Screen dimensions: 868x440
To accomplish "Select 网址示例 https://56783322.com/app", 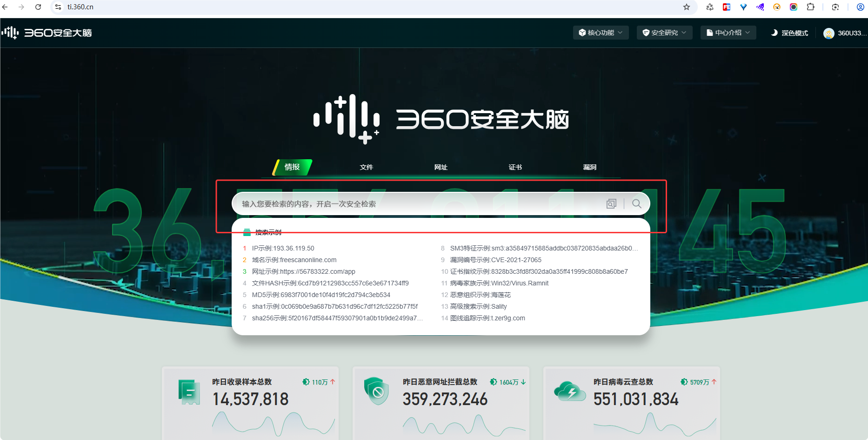I will pos(303,271).
